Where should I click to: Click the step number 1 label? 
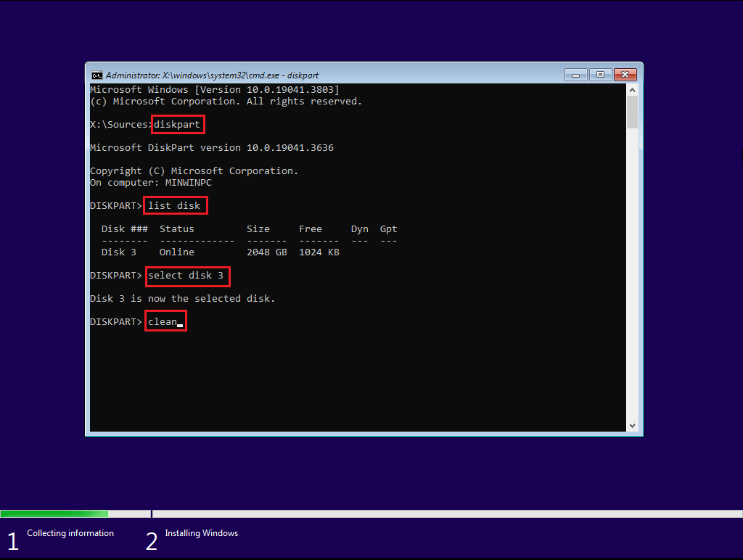(12, 540)
